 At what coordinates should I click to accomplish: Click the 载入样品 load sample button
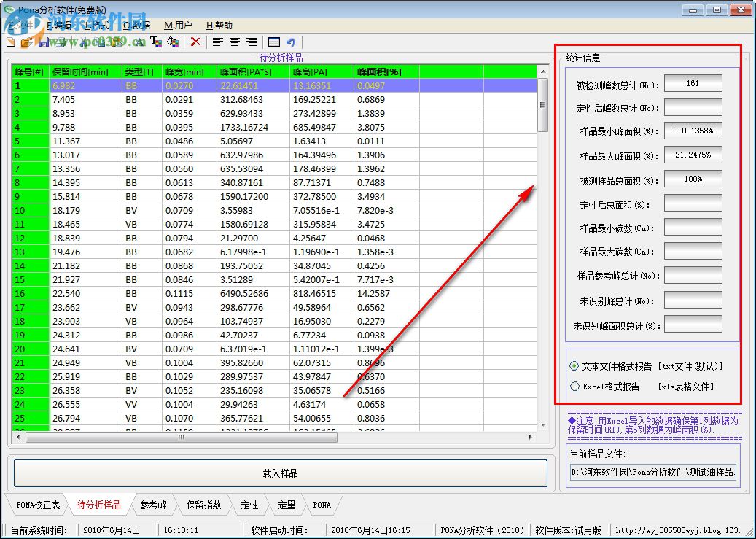[280, 473]
